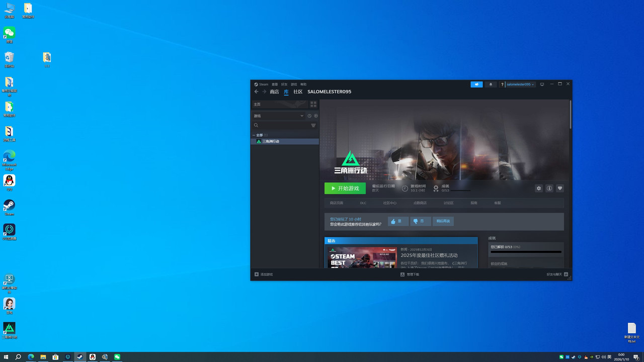Open Microsoft Edge desktop icon

pos(9,159)
